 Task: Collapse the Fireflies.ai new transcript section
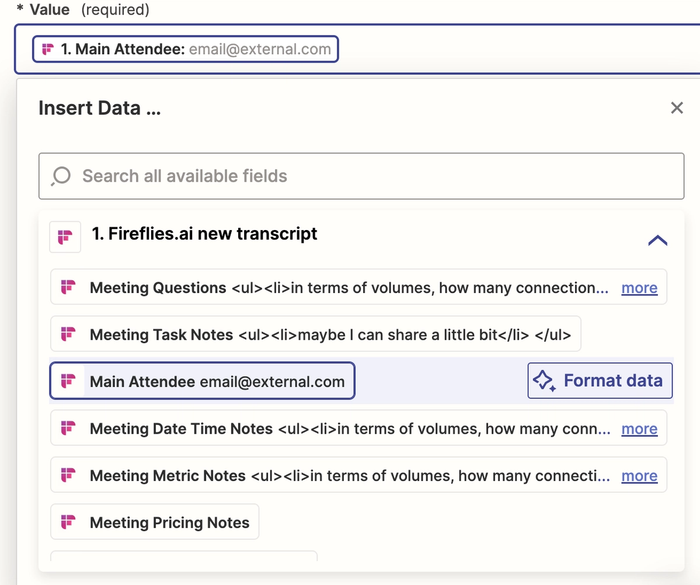[657, 241]
